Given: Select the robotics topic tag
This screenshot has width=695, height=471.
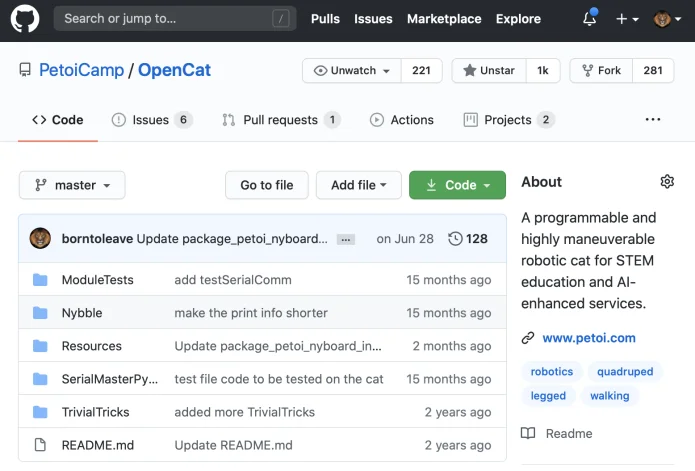Looking at the screenshot, I should point(552,372).
